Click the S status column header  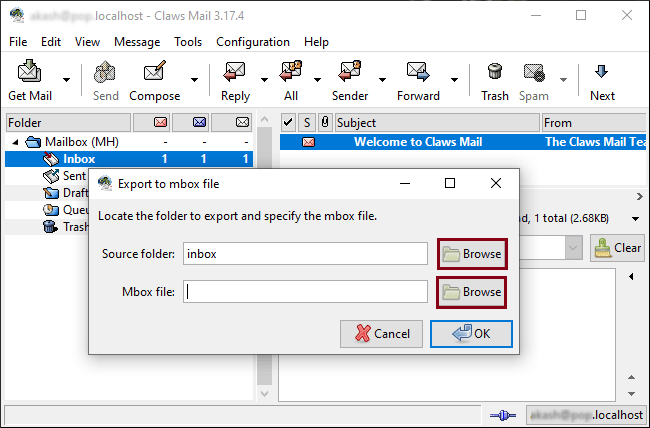pos(307,123)
